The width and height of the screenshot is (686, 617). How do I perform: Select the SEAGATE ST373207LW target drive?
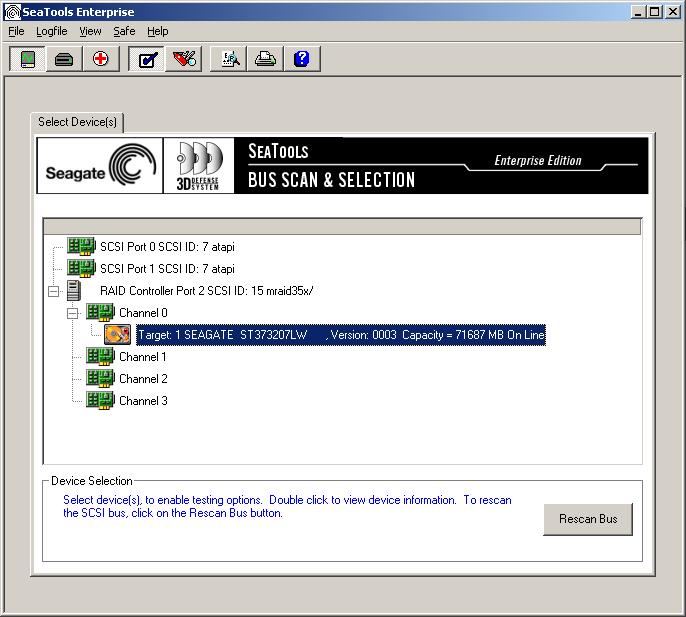coord(340,335)
